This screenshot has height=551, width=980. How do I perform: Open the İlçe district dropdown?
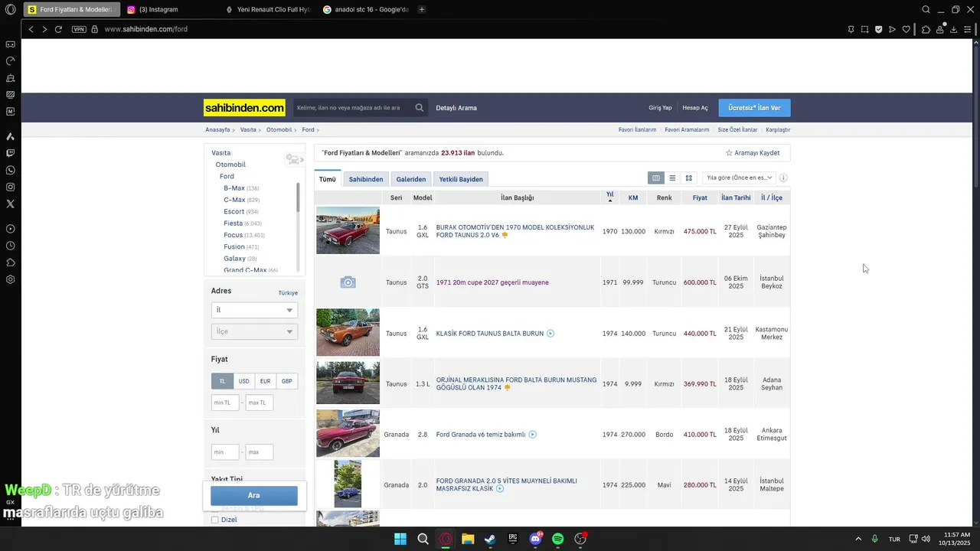tap(254, 331)
